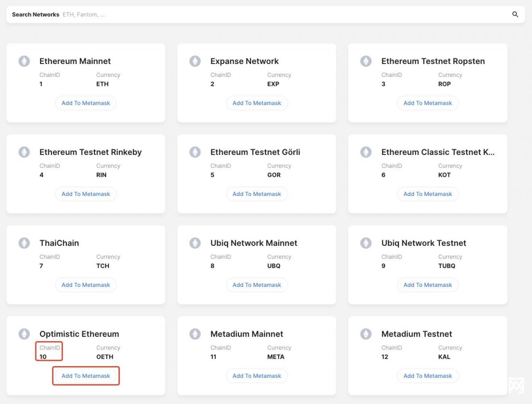This screenshot has width=532, height=404.
Task: Click the search magnifier icon
Action: [x=515, y=15]
